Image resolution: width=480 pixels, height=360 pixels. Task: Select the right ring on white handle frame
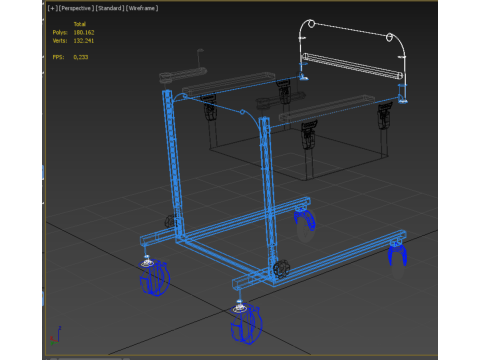click(389, 37)
